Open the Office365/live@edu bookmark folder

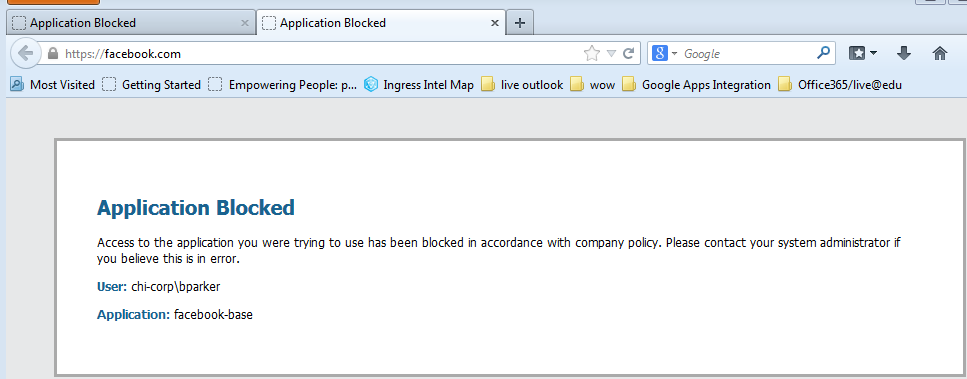(x=840, y=85)
